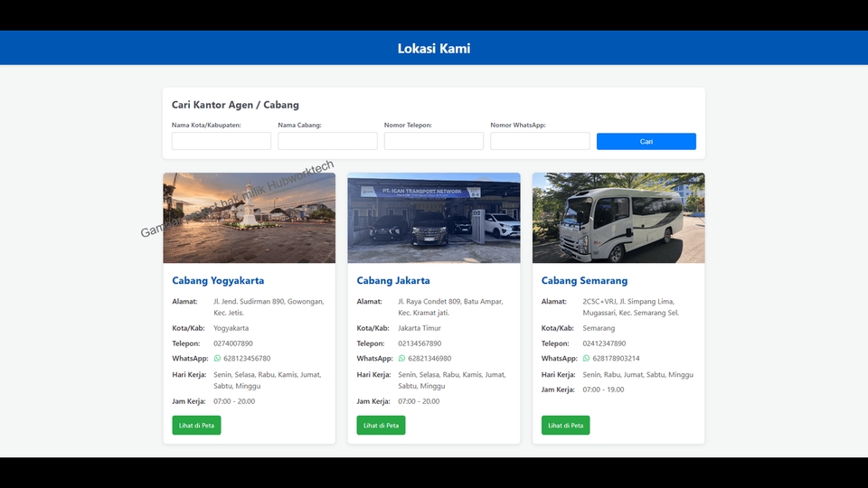Select the Cabang Yogyakarta title
The width and height of the screenshot is (868, 488).
[x=218, y=280]
